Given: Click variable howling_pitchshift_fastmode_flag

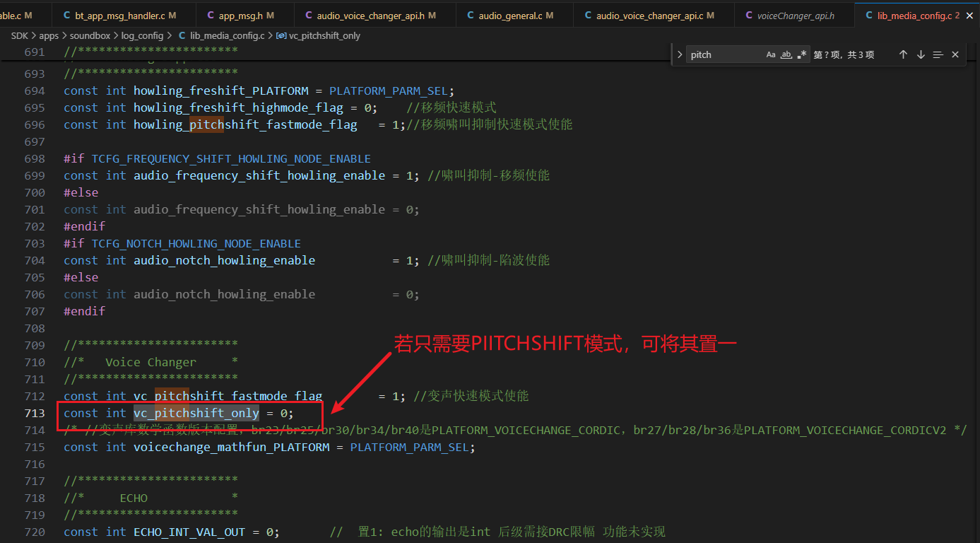Looking at the screenshot, I should click(x=245, y=124).
